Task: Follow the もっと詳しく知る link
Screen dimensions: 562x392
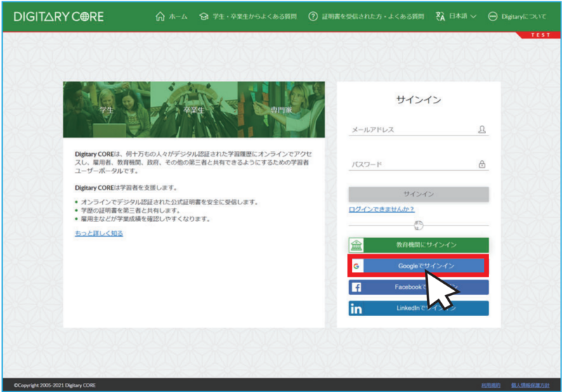Action: click(x=99, y=233)
